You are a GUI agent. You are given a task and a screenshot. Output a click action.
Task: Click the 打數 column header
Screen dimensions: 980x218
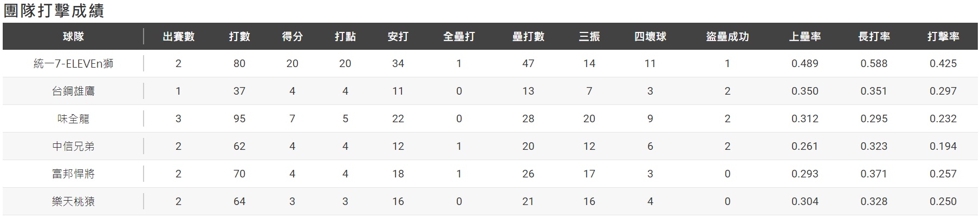(239, 37)
